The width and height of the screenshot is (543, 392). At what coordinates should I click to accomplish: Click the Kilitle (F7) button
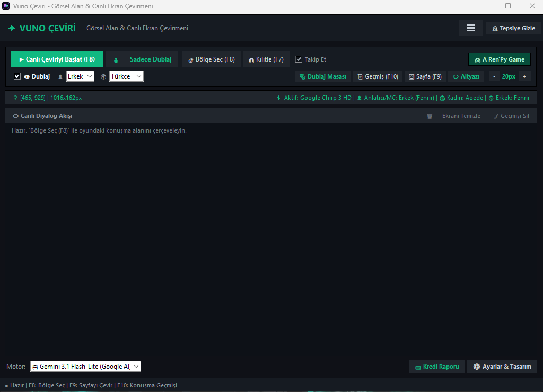pos(266,59)
